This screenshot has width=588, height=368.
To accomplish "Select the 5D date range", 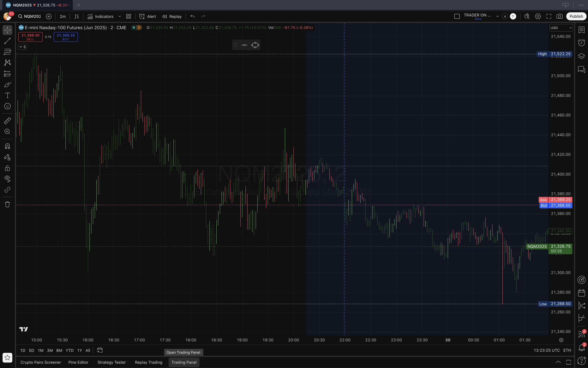I will pyautogui.click(x=31, y=350).
